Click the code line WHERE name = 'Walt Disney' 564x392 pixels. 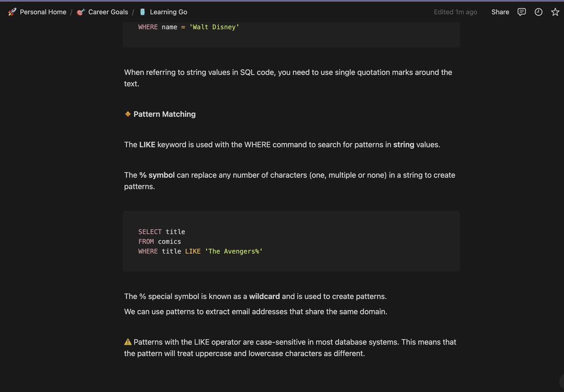click(189, 27)
